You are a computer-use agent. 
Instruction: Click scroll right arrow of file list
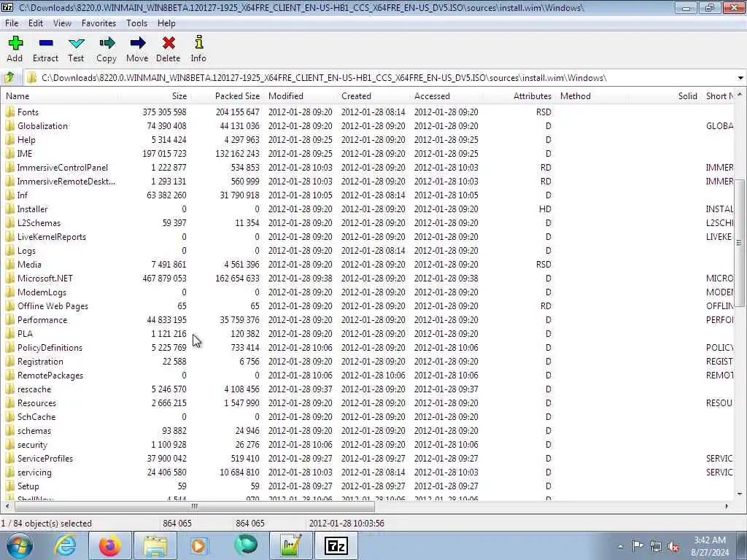[x=727, y=506]
